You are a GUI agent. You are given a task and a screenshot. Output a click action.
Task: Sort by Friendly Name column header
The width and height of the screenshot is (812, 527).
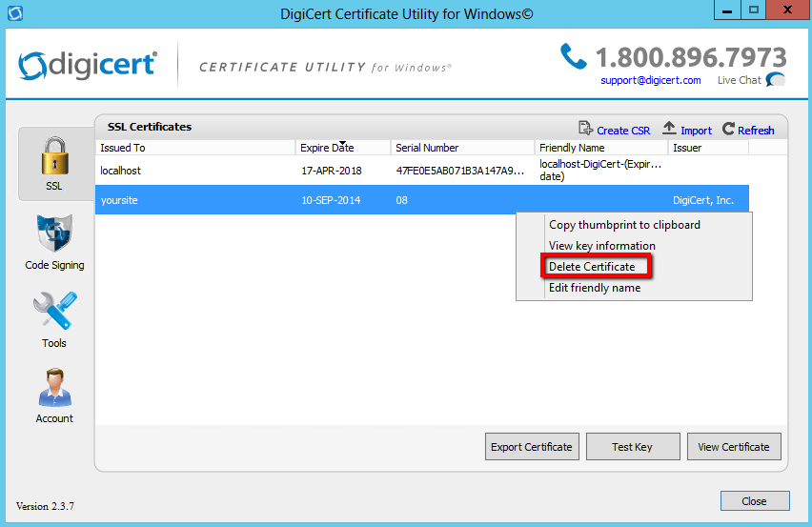tap(601, 148)
